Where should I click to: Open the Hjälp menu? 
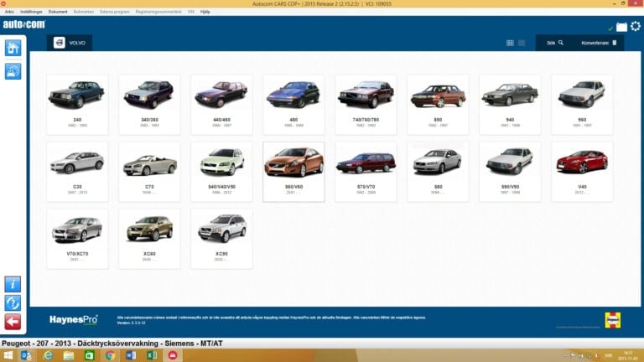[x=205, y=12]
